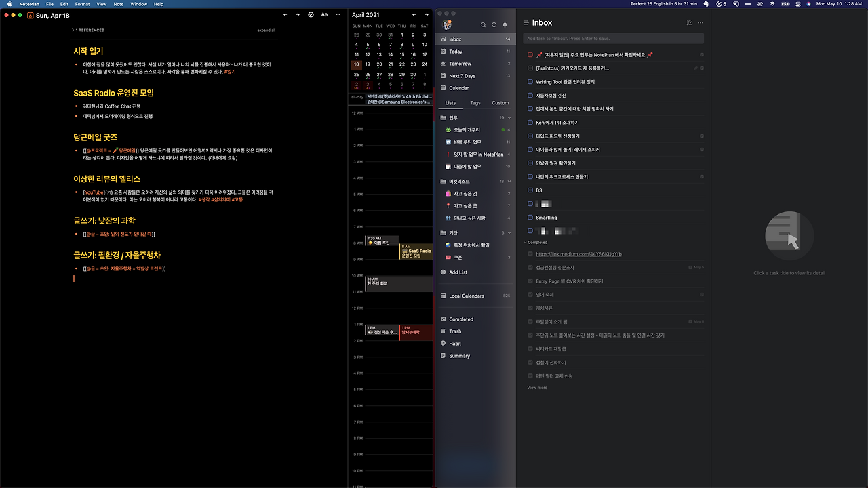Click the Add task to Inbox field
Viewport: 868px width, 488px height.
tap(614, 39)
